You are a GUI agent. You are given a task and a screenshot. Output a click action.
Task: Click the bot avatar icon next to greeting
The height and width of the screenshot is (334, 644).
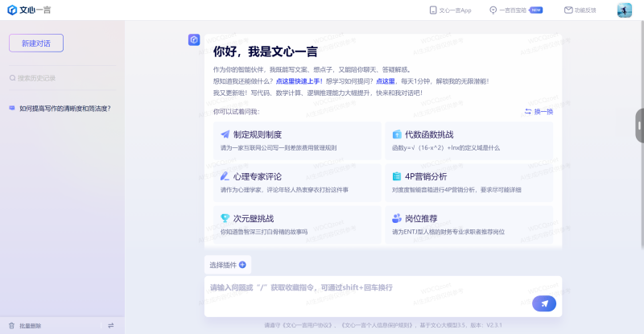point(194,40)
